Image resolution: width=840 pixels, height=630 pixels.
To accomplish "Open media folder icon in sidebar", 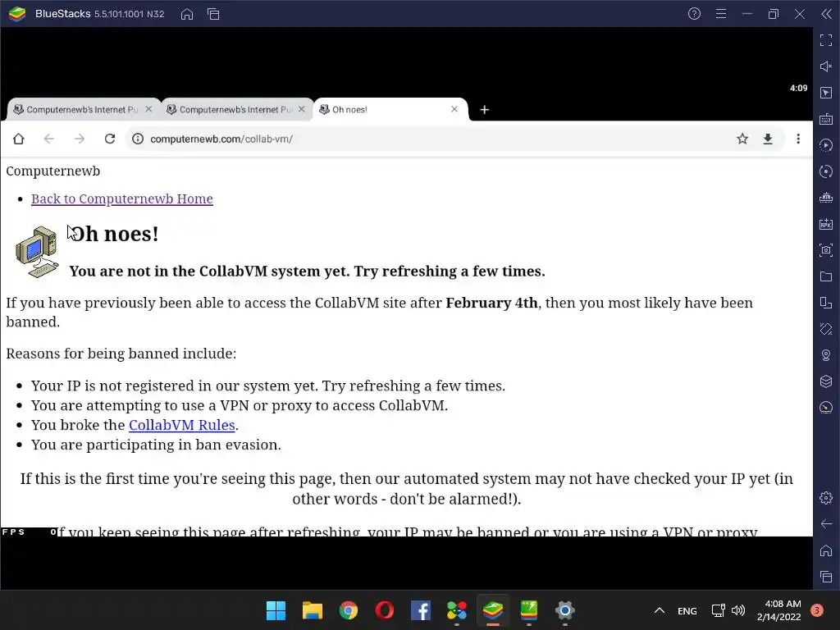I will [826, 276].
